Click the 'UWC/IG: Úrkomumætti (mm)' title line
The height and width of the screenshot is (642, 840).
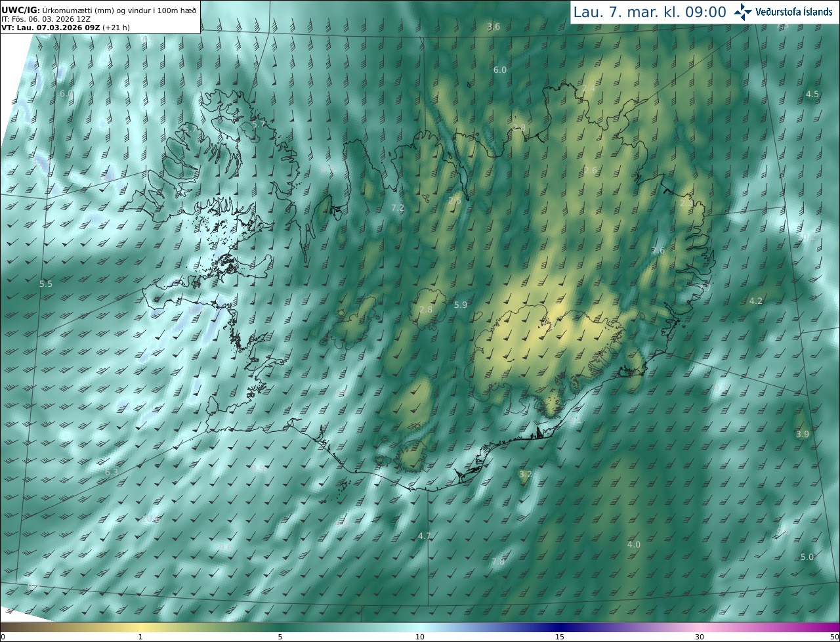[x=99, y=10]
